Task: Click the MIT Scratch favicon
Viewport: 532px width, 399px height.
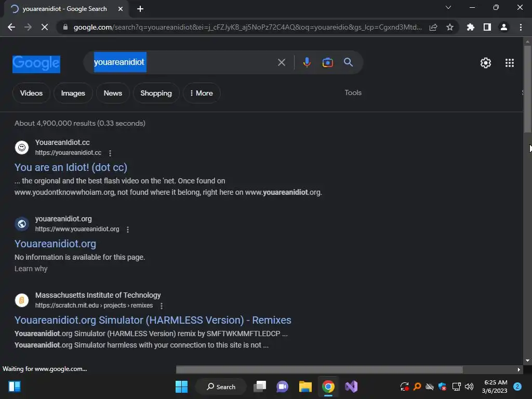Action: point(22,300)
